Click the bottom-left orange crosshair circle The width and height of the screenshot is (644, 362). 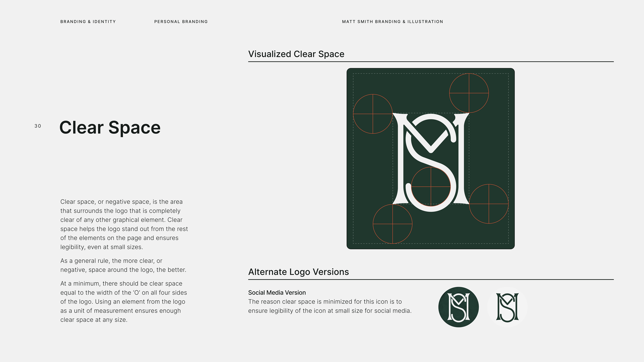click(x=392, y=224)
